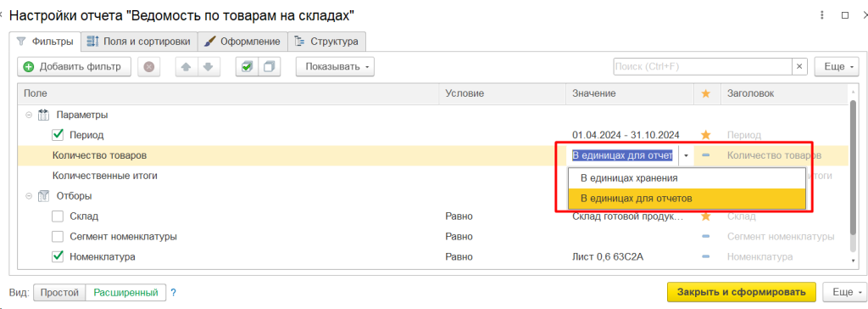
Task: Select the period value 01.04.2024 - 31.10.2024
Action: point(626,135)
